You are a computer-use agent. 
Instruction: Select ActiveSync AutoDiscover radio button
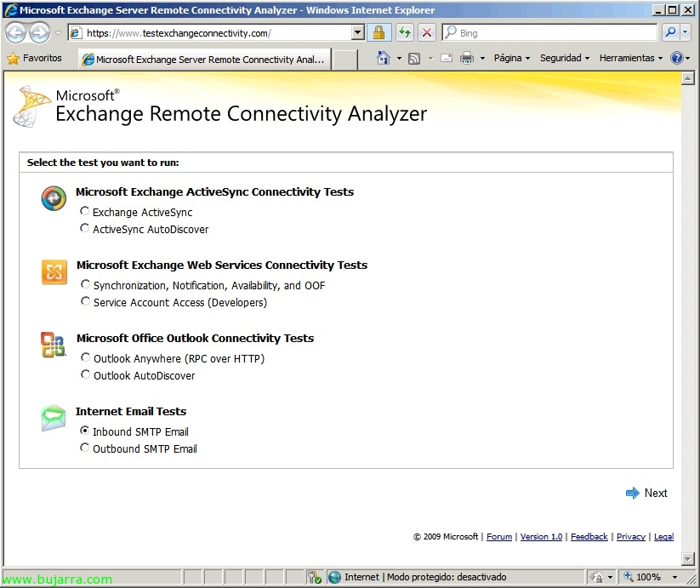pyautogui.click(x=84, y=228)
